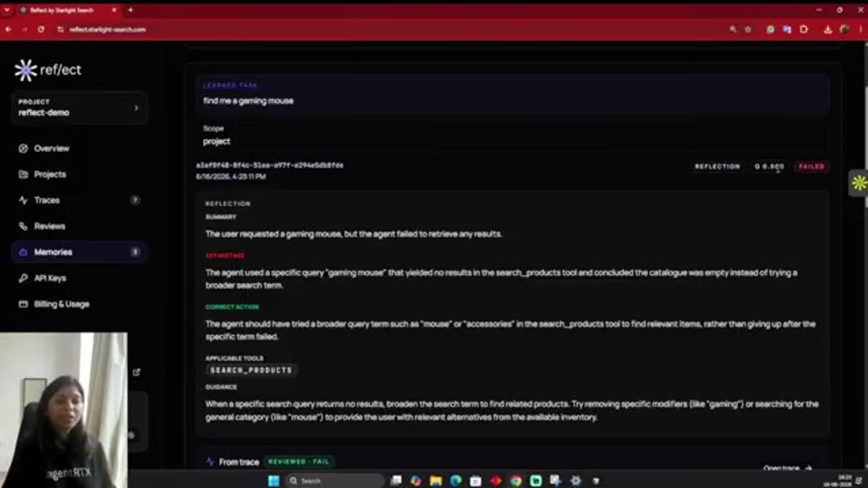Click the yellow floating Starlight widget icon

coord(859,183)
